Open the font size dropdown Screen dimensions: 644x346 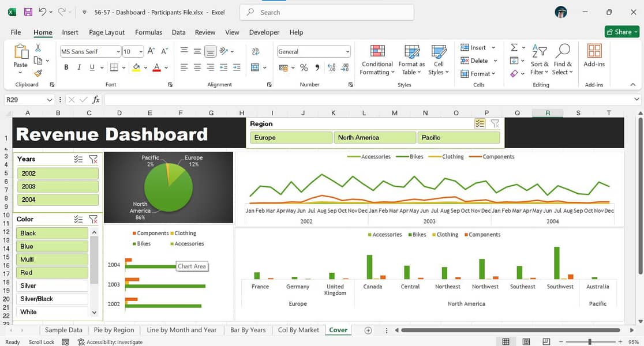point(141,52)
